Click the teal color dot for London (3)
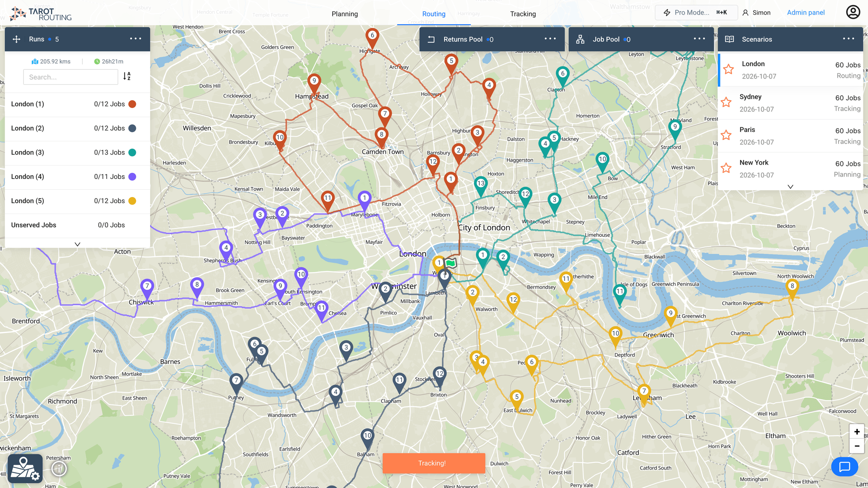 coord(132,153)
